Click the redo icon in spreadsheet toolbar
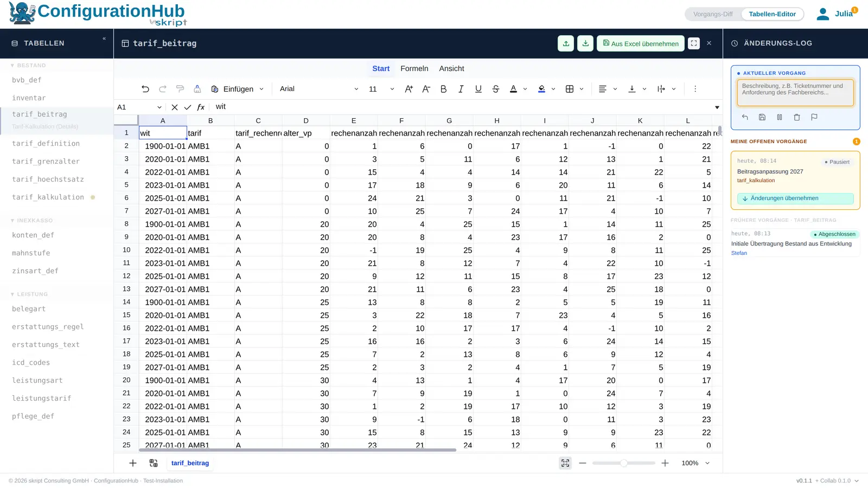 click(x=163, y=89)
